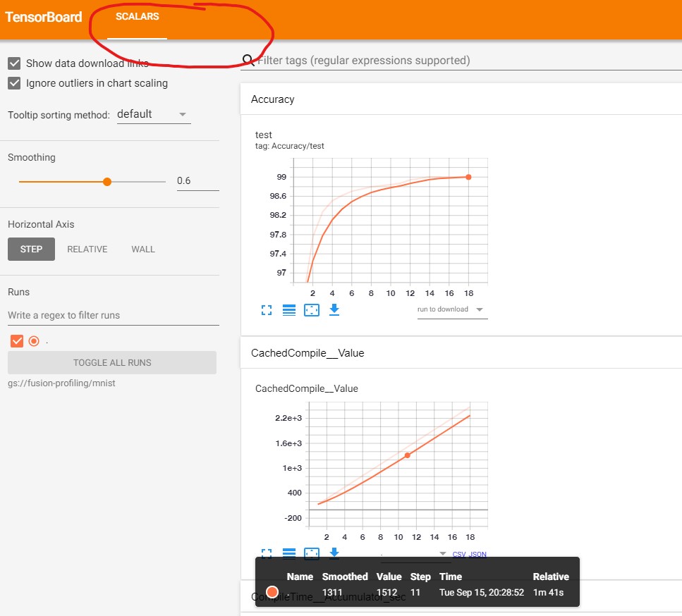This screenshot has width=682, height=616.
Task: Fit domain to data on Accuracy chart
Action: point(312,310)
